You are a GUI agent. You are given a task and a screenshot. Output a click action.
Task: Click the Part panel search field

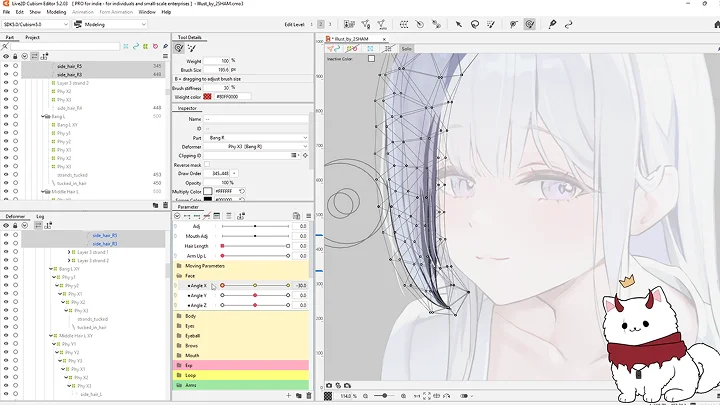tap(65, 46)
